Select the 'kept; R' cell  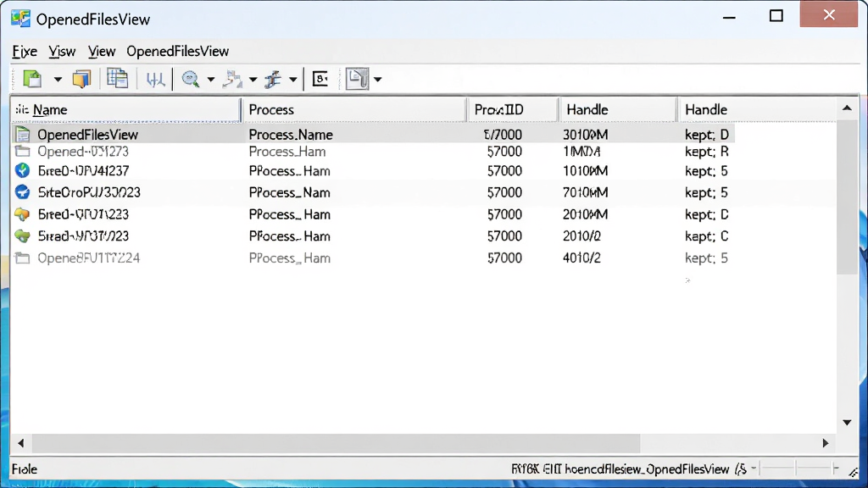706,152
